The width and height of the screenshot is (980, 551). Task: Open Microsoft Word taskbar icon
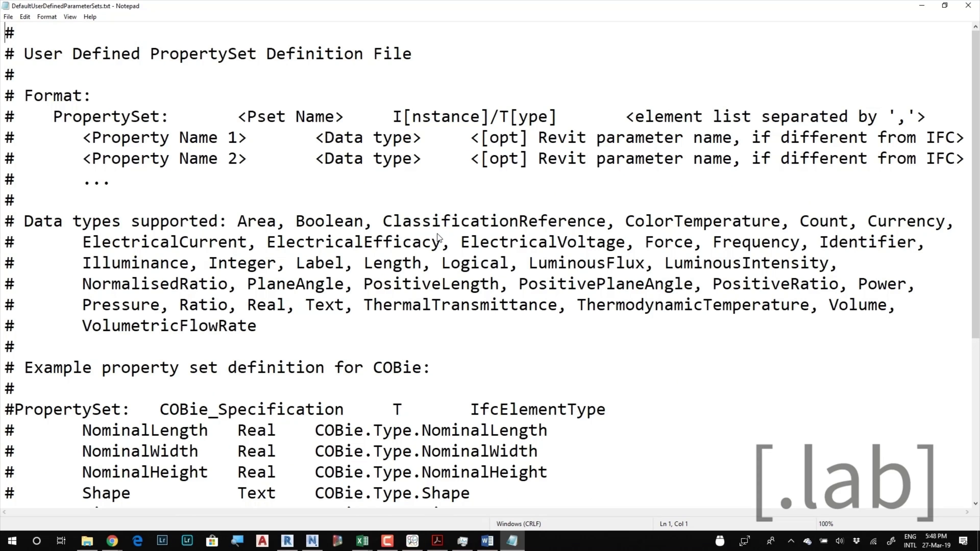[487, 541]
